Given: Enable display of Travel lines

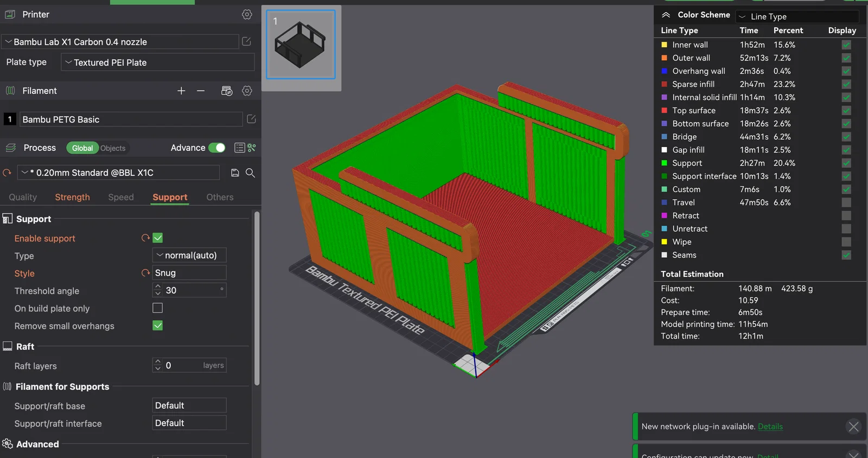Looking at the screenshot, I should (x=846, y=202).
